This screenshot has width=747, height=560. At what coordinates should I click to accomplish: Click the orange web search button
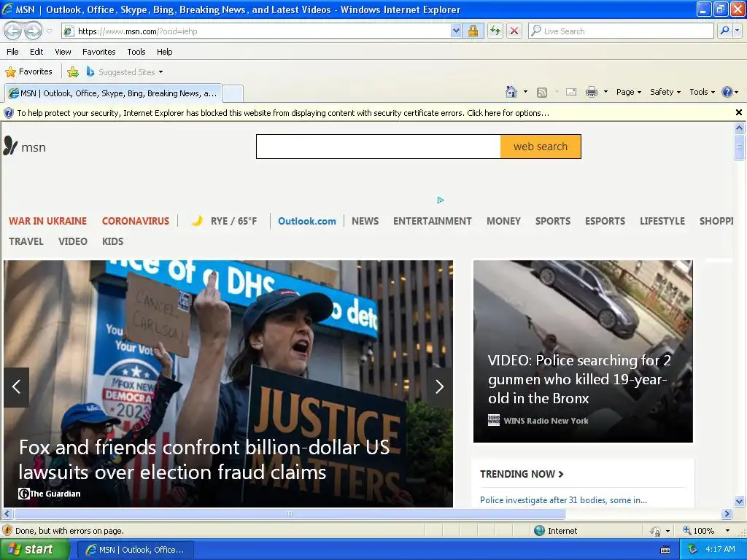click(x=541, y=147)
